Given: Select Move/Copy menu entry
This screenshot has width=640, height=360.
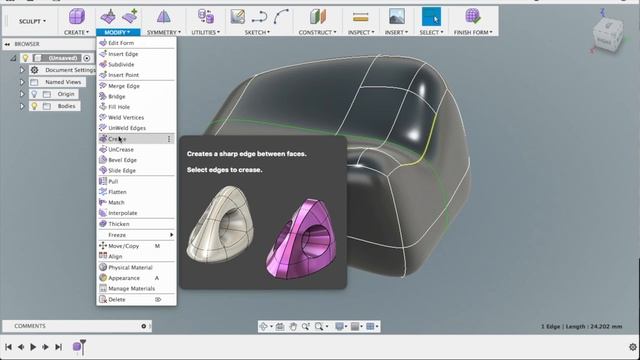Looking at the screenshot, I should (136, 246).
